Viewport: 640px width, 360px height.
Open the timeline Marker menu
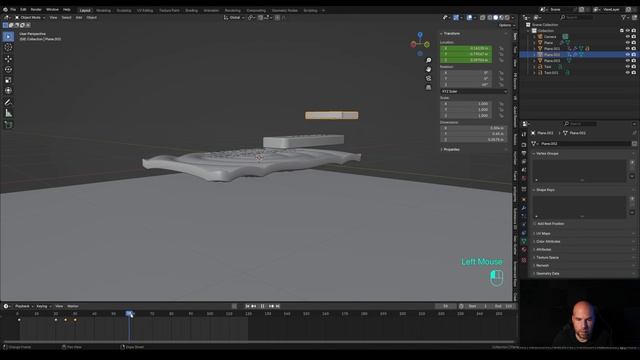pos(73,306)
